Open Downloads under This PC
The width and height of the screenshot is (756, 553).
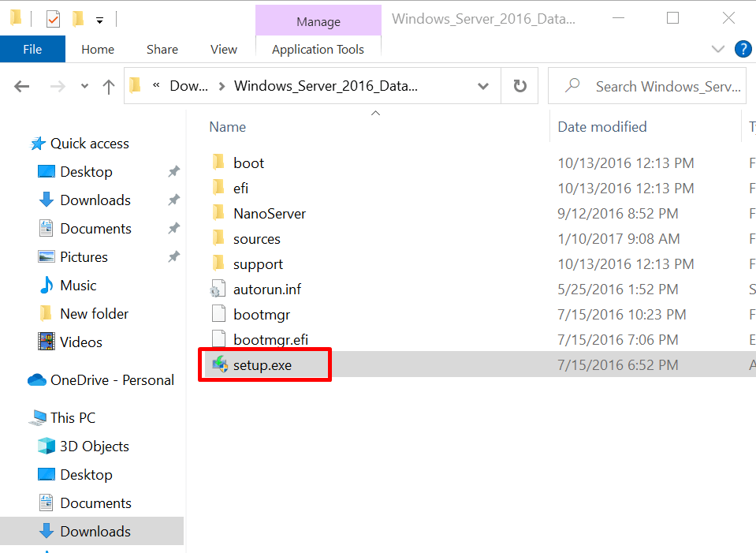(95, 532)
